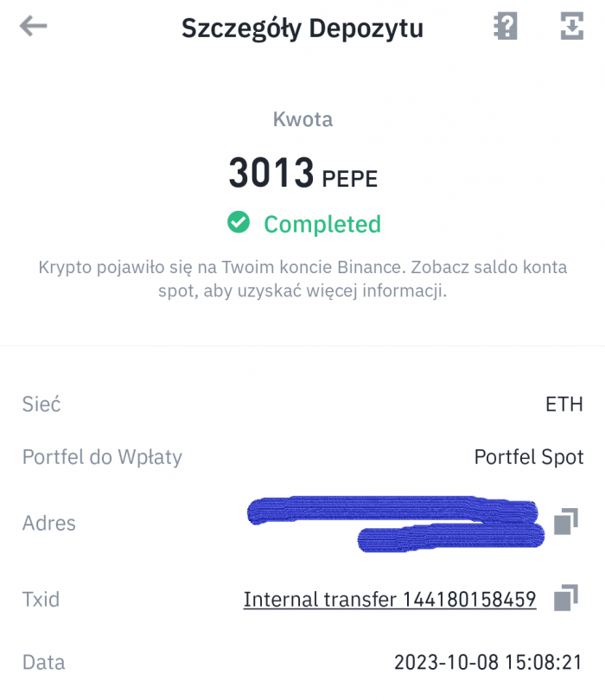The height and width of the screenshot is (700, 605).
Task: Open the Internal transfer 144180158459 link
Action: pos(389,599)
